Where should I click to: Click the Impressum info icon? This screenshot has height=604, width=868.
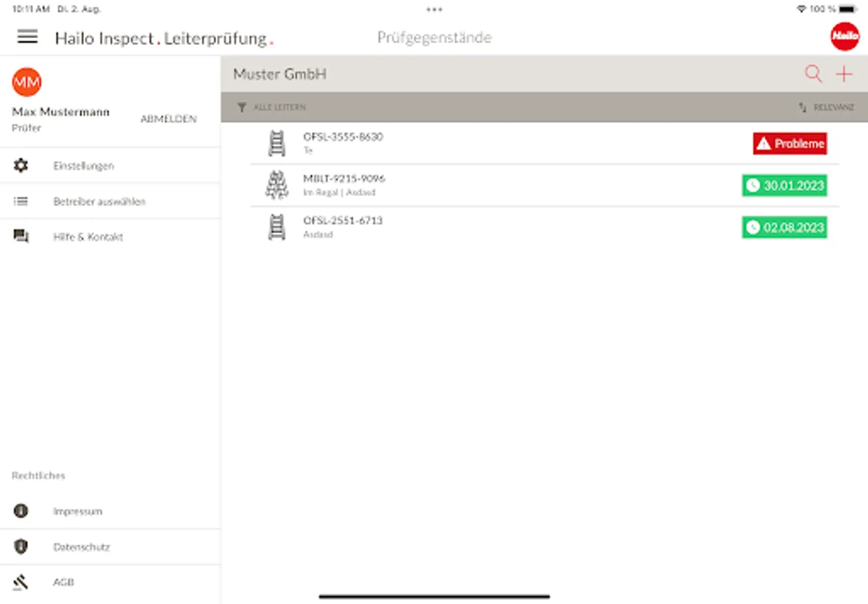point(21,511)
